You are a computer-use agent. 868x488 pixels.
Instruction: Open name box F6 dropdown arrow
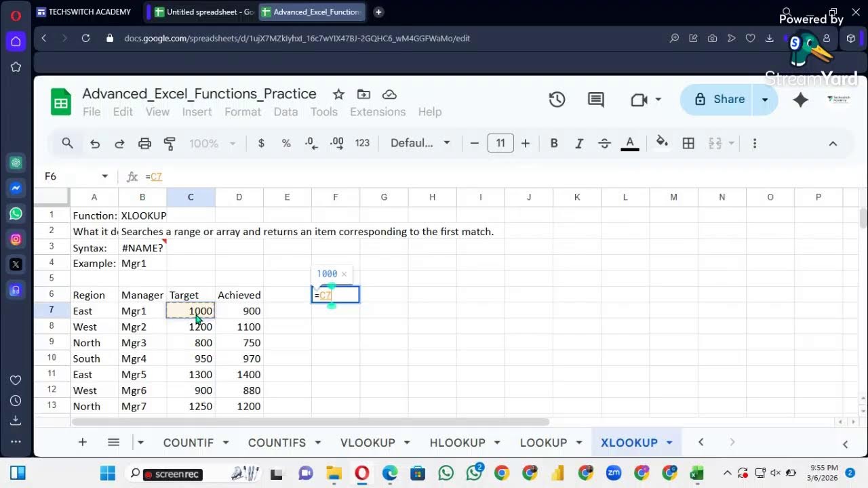[x=104, y=176]
